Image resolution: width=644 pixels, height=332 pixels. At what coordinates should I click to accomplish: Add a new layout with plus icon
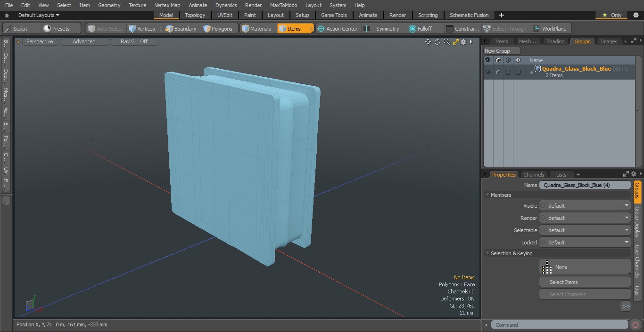coord(501,15)
